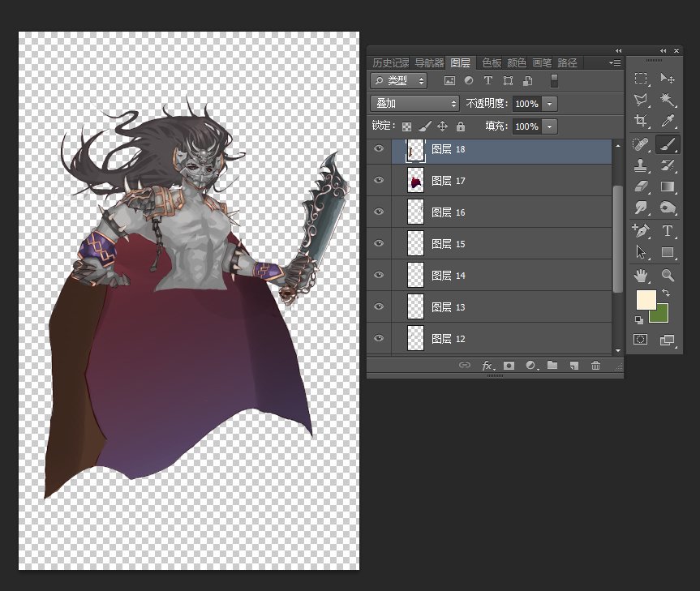700x591 pixels.
Task: Toggle the layer filter on/off switch
Action: point(554,81)
